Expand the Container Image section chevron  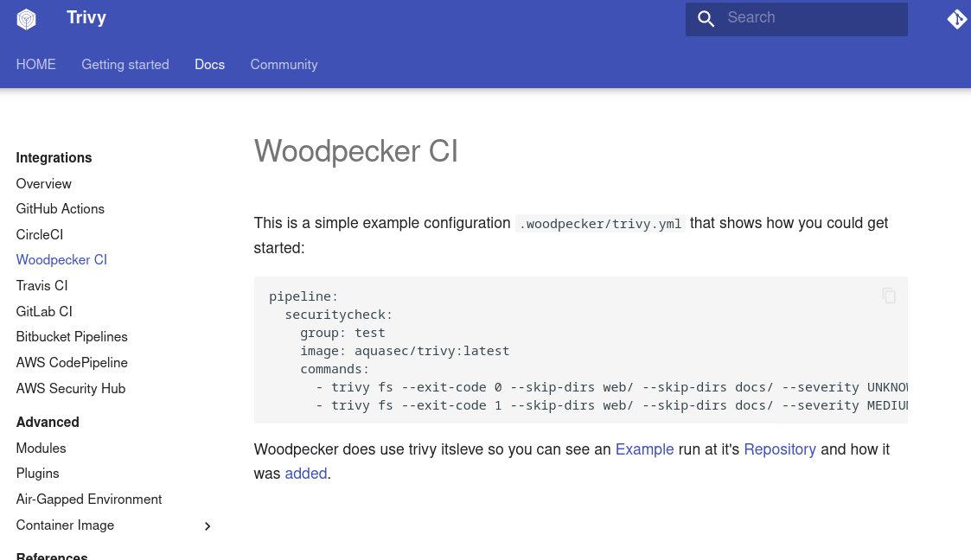208,526
